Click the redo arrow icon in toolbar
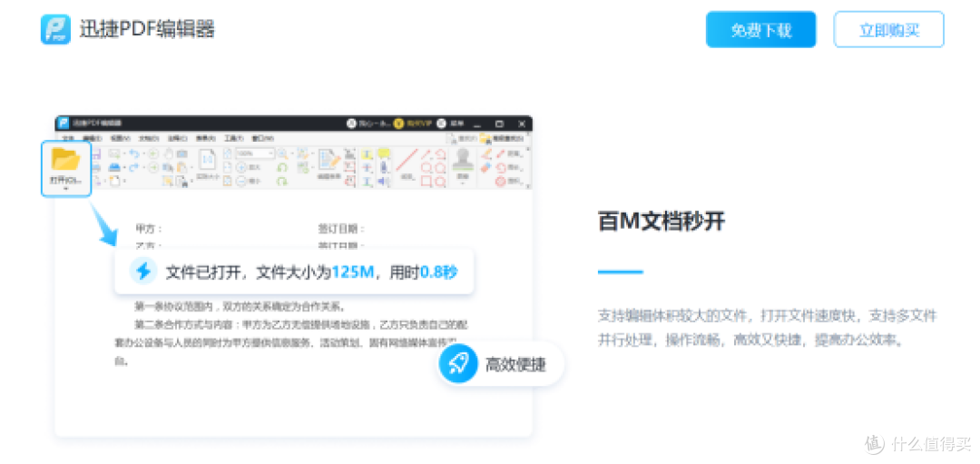The image size is (980, 464). [x=134, y=167]
